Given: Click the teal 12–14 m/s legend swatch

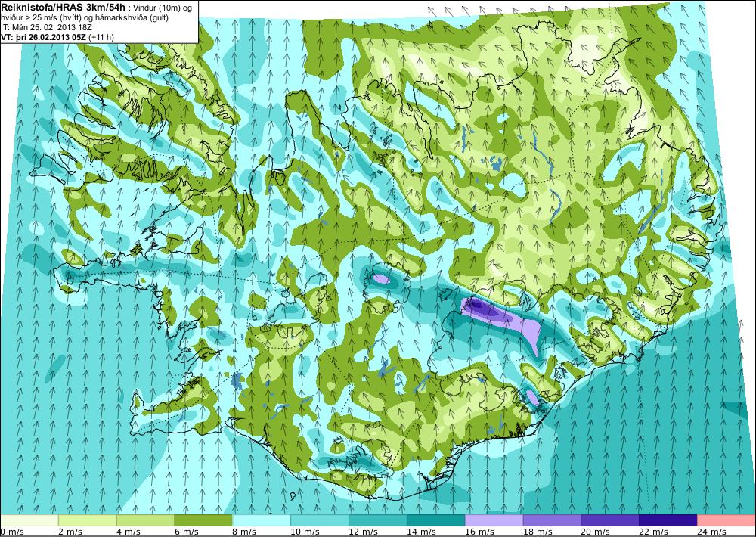Looking at the screenshot, I should (x=378, y=520).
